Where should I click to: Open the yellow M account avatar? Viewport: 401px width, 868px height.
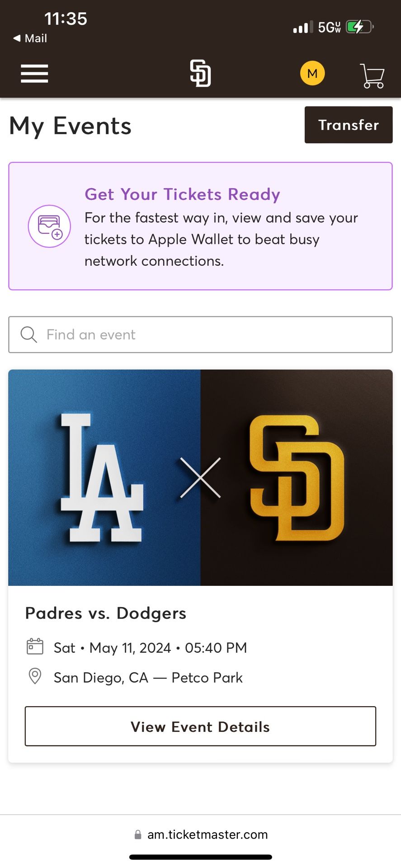click(312, 73)
